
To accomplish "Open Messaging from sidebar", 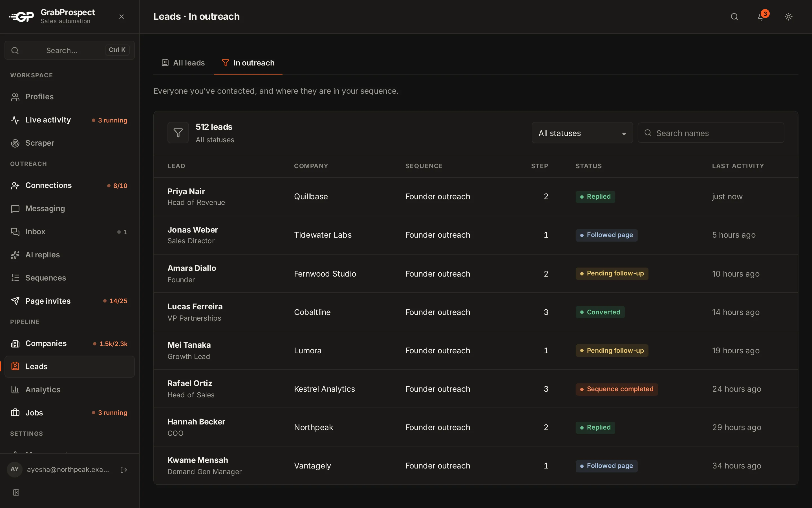I will pyautogui.click(x=69, y=209).
